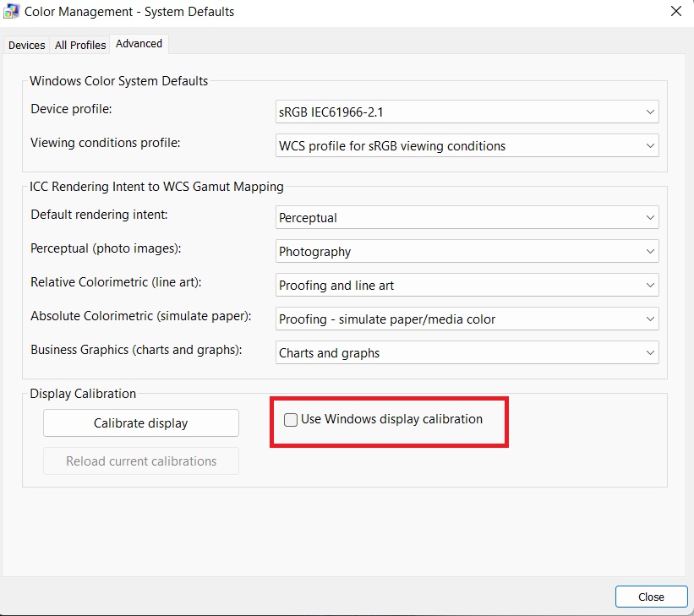This screenshot has height=616, width=694.
Task: Switch to the Devices tab
Action: [25, 45]
